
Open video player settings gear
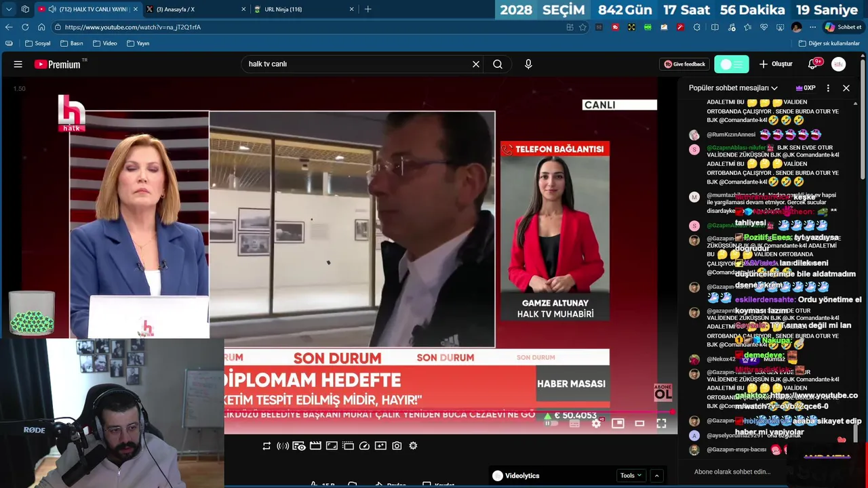[596, 424]
